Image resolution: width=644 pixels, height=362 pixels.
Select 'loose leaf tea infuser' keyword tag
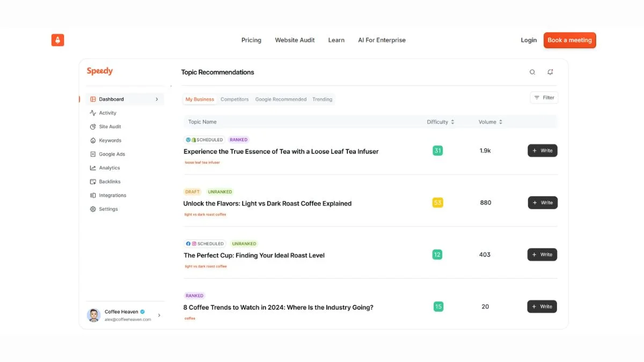[202, 162]
